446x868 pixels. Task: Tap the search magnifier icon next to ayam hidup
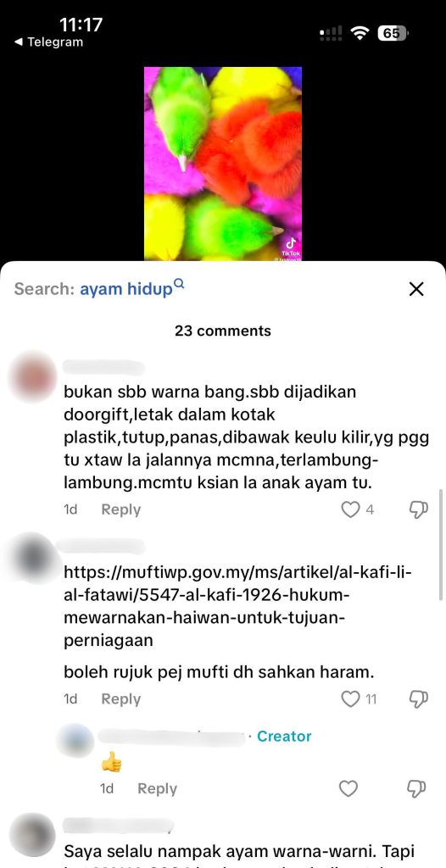tap(178, 283)
